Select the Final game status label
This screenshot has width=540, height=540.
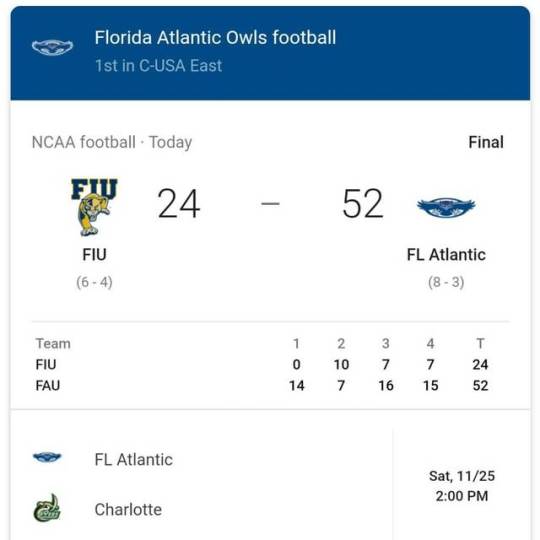click(486, 142)
